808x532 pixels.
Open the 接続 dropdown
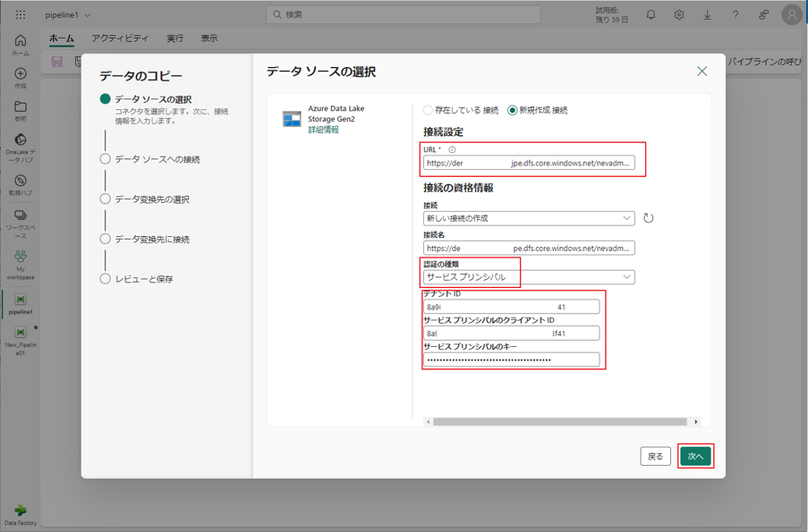[529, 218]
